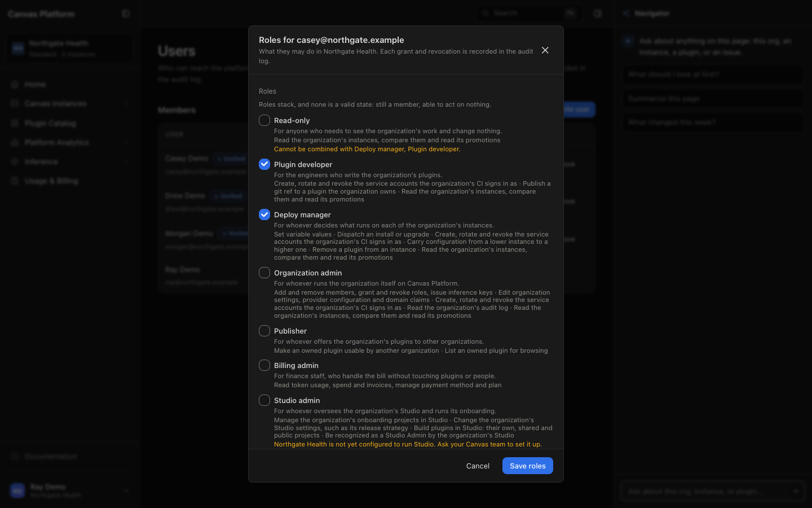812x508 pixels.
Task: Expand the Canvas Instances chevron
Action: (126, 104)
